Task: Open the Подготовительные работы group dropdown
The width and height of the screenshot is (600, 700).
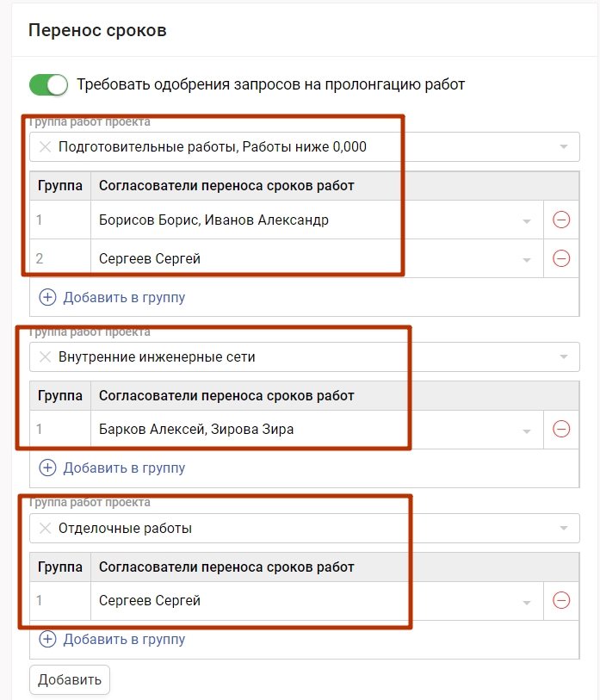Action: [564, 146]
